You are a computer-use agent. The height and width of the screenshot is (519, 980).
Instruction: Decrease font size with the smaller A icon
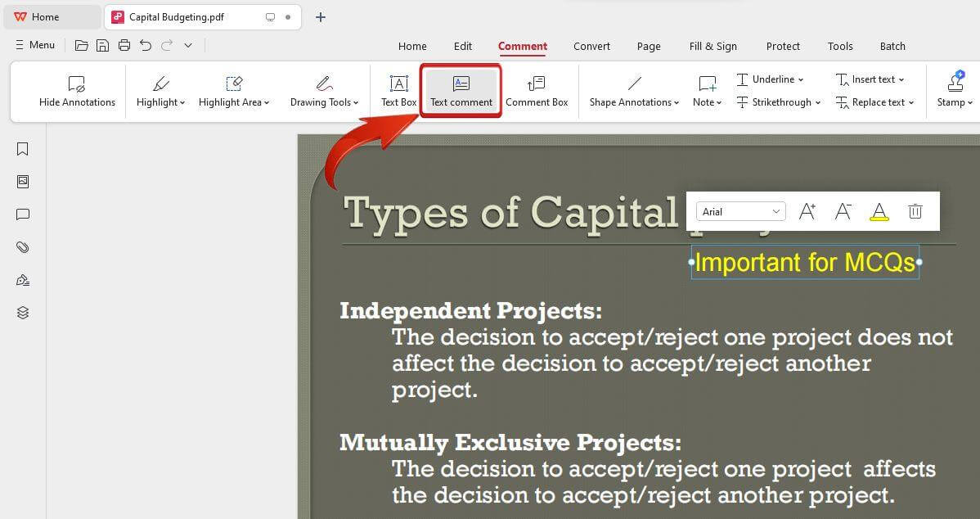(x=843, y=211)
